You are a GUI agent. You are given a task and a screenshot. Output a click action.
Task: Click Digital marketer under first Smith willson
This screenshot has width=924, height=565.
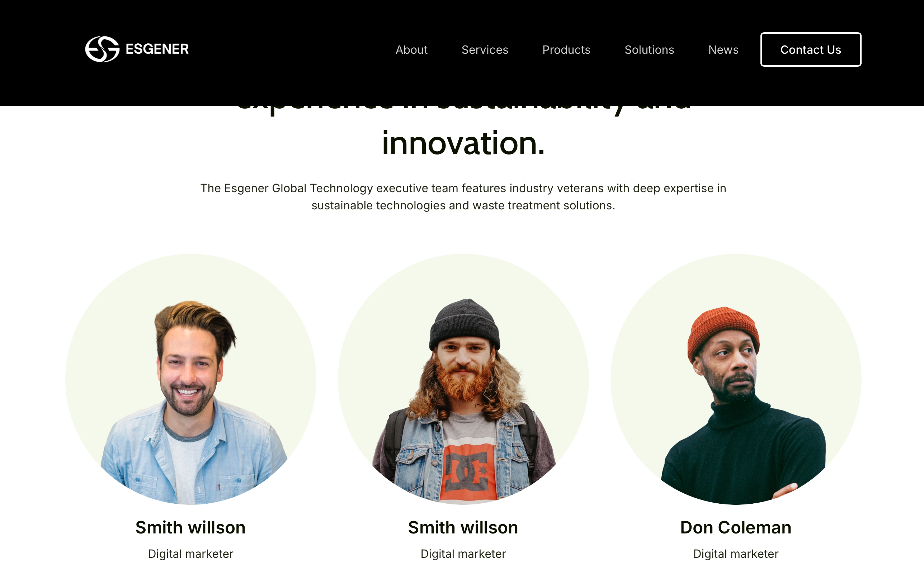click(x=190, y=554)
